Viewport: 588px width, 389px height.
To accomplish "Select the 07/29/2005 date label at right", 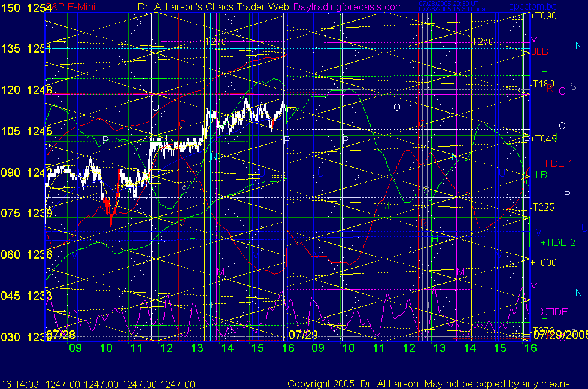I will pyautogui.click(x=560, y=335).
